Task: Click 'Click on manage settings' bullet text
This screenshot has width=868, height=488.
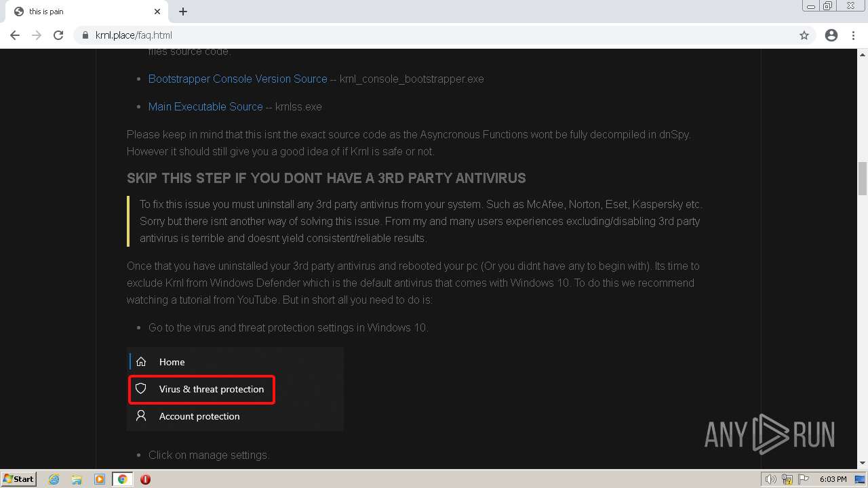Action: point(209,455)
